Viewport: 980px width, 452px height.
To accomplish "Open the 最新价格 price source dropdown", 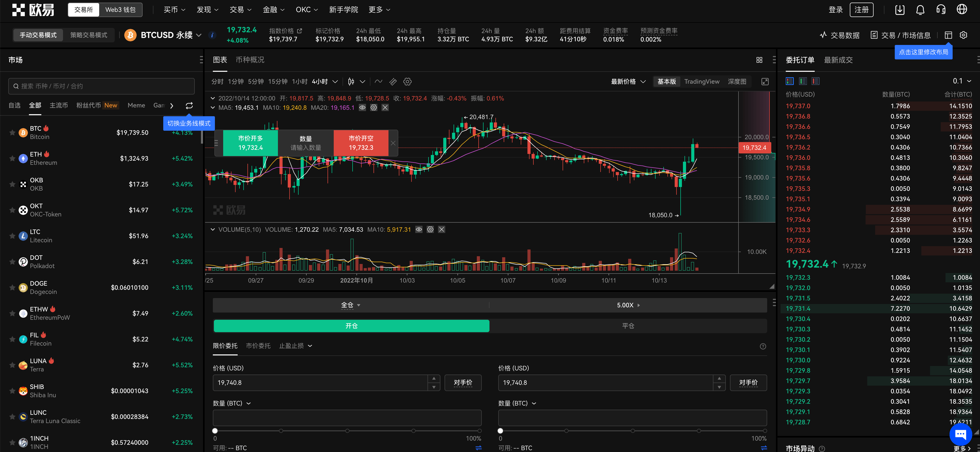I will click(628, 81).
